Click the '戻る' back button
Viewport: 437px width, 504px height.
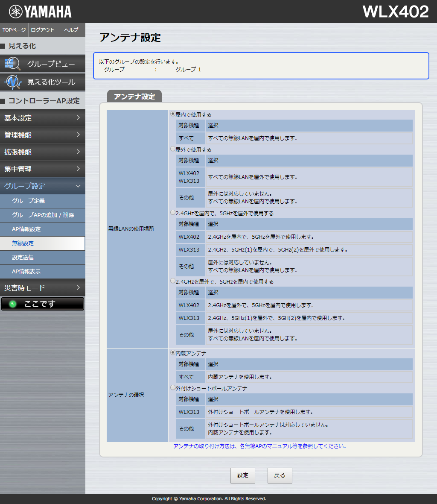[x=280, y=475]
